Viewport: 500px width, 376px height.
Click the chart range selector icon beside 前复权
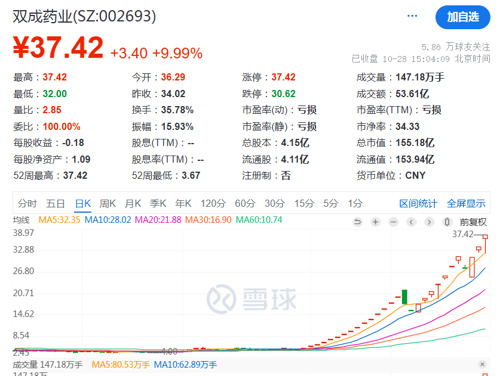(447, 222)
